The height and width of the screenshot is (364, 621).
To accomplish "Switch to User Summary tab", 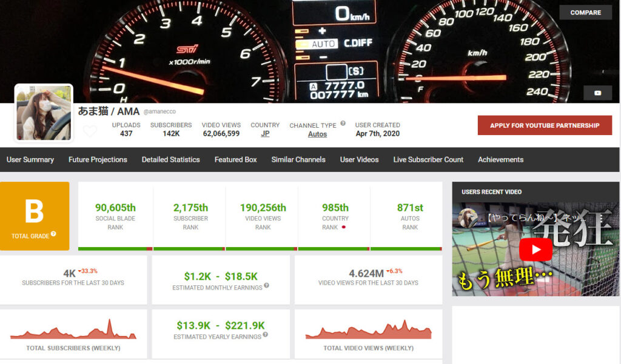I will coord(30,159).
